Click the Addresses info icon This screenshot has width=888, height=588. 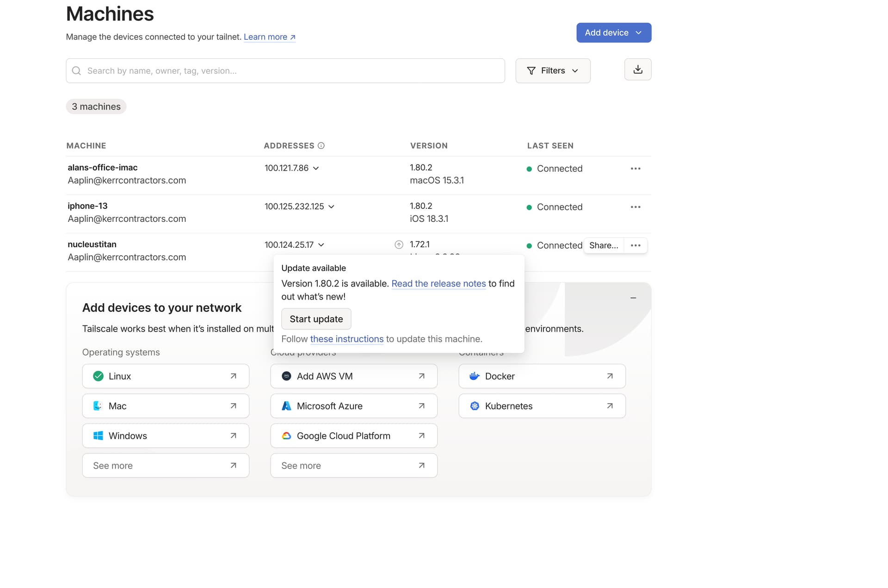pyautogui.click(x=321, y=146)
